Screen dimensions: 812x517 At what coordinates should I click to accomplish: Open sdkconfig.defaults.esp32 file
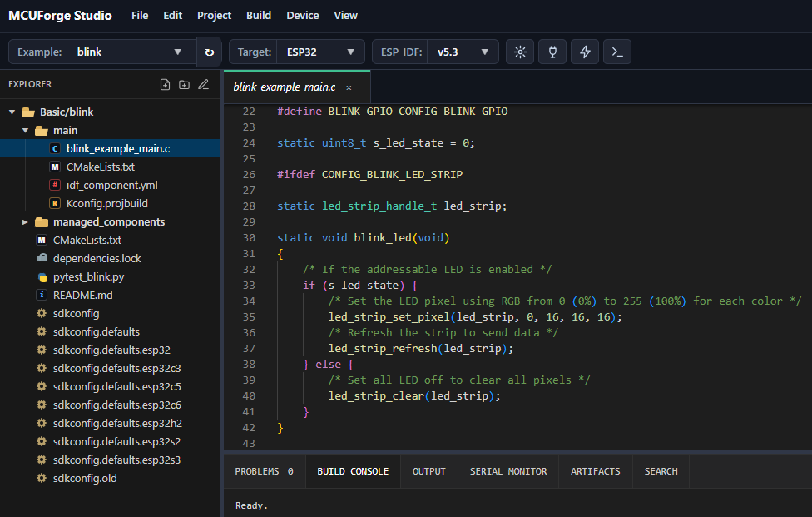click(110, 350)
